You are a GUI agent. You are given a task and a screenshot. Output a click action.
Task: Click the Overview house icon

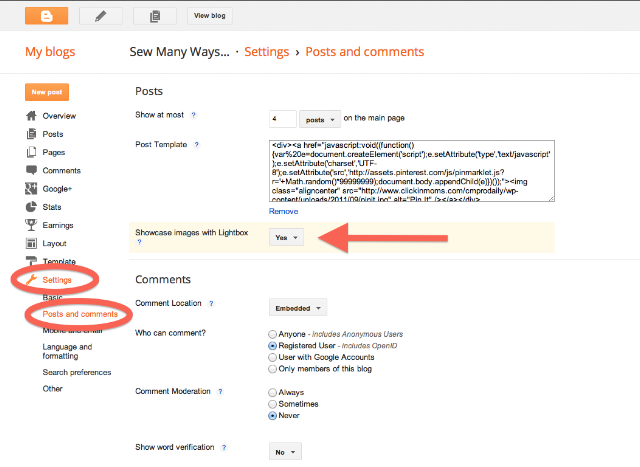point(31,116)
